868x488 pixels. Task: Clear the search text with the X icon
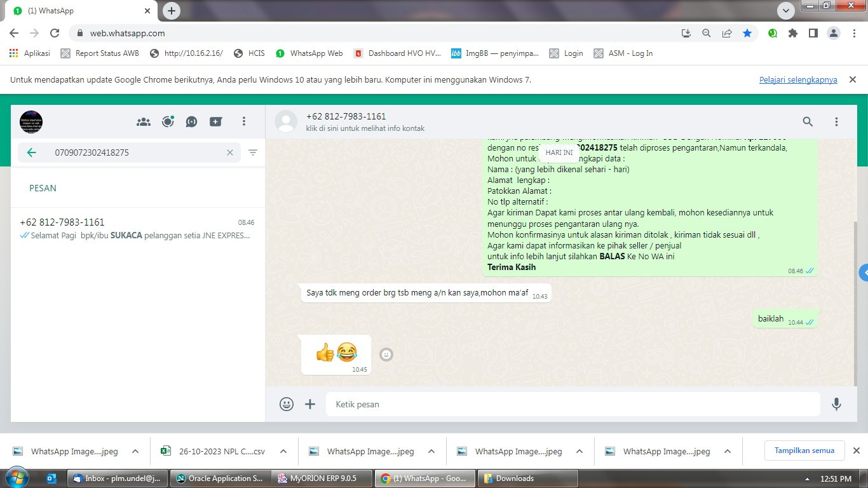coord(230,152)
